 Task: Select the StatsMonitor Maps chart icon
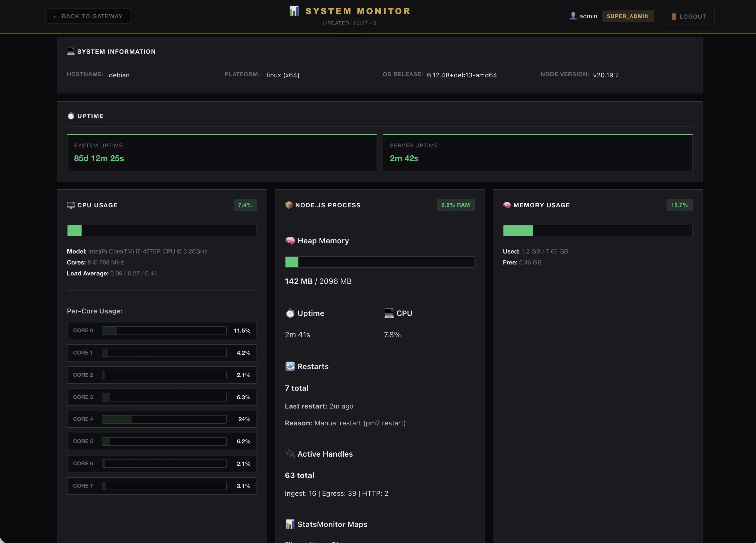[x=290, y=524]
